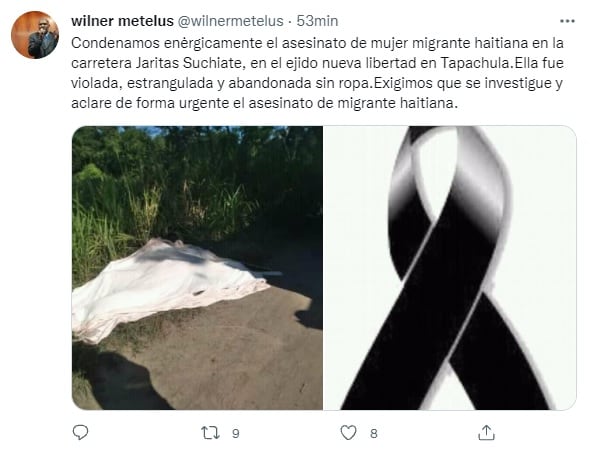
Task: Click the wilner metelus display name
Action: [122, 21]
